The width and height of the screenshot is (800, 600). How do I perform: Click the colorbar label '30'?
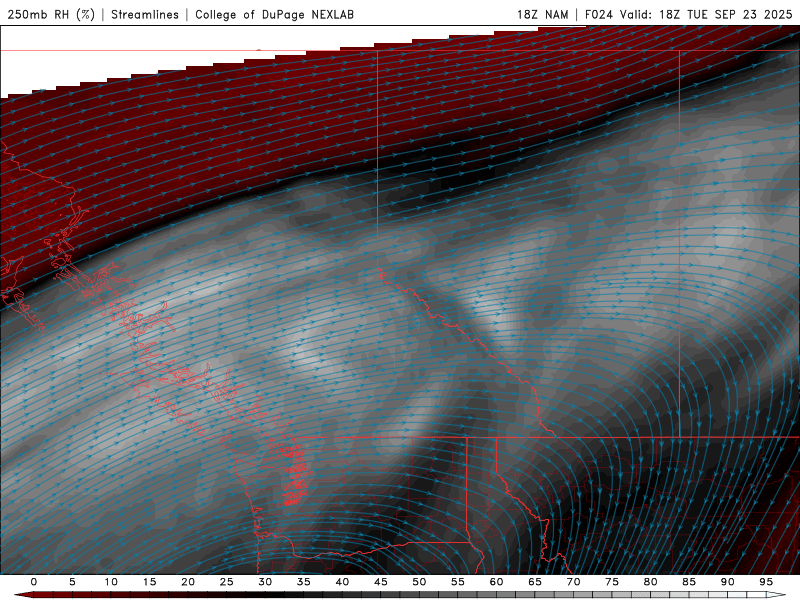pyautogui.click(x=265, y=582)
